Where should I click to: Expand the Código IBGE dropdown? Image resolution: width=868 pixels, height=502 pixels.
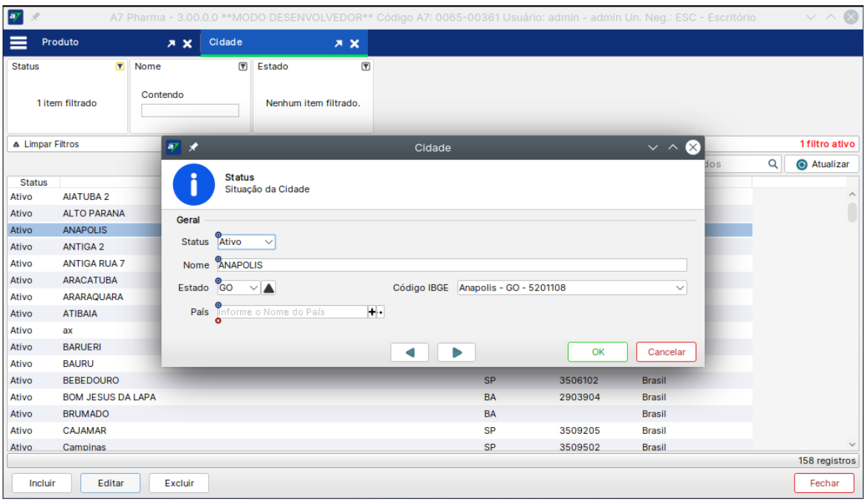[680, 288]
